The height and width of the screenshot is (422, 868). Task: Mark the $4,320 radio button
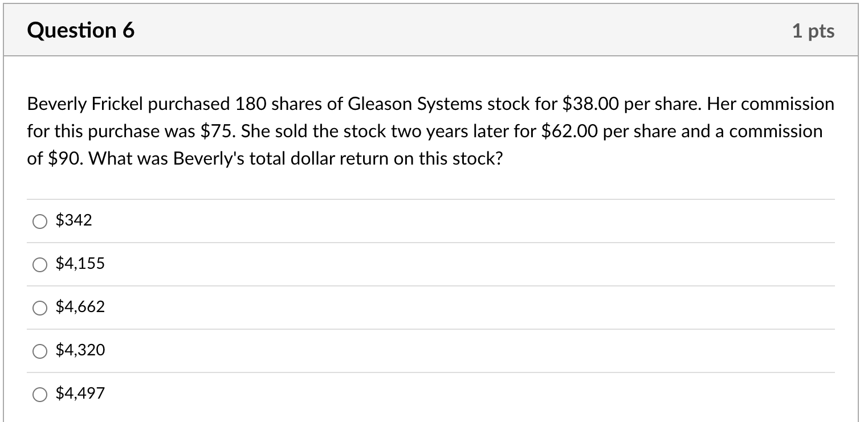click(x=40, y=351)
